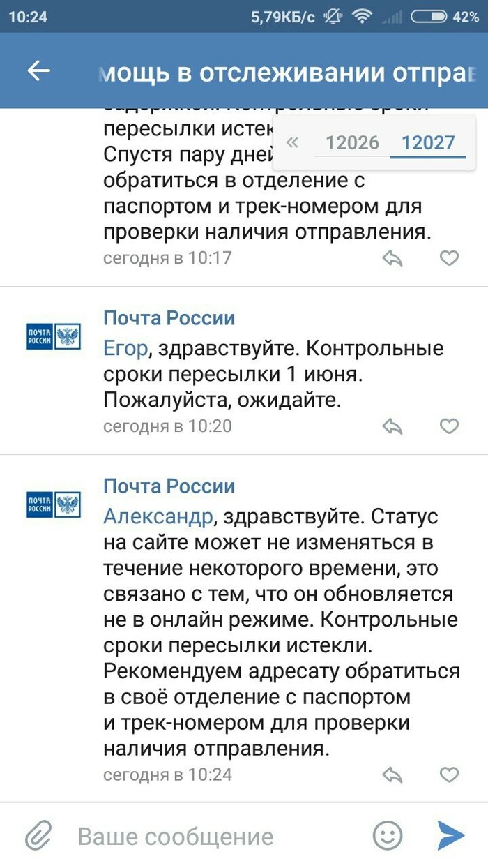Screen dimensions: 488x868
Task: Reply to the 10:20 comment
Action: coord(393,426)
